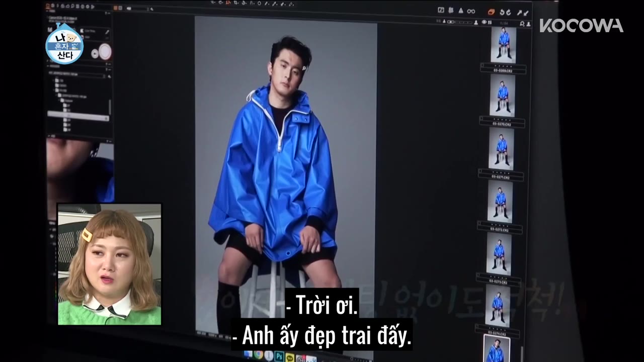
Task: Select thumbnail 03-0272.CR2
Action: 500,202
